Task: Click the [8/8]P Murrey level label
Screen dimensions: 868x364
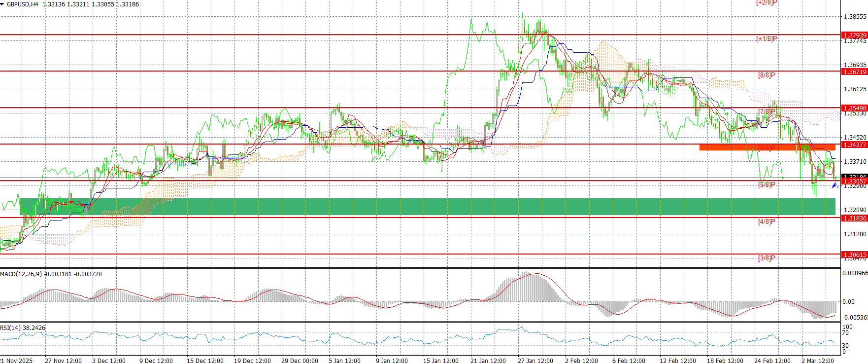Action: tap(767, 75)
